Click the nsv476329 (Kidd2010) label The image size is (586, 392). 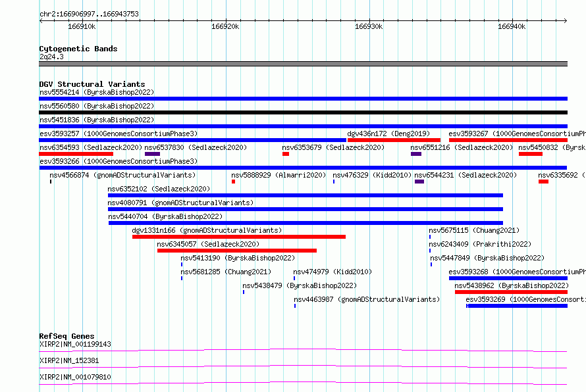pos(372,175)
